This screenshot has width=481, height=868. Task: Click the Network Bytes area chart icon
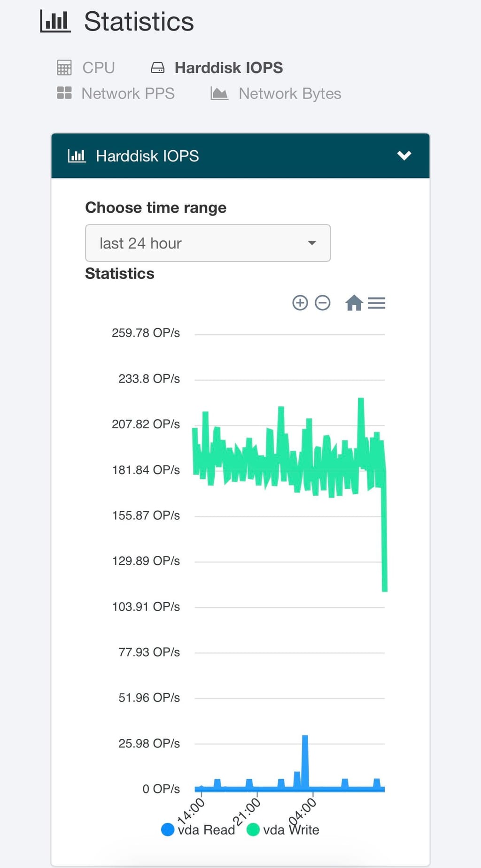coord(219,93)
